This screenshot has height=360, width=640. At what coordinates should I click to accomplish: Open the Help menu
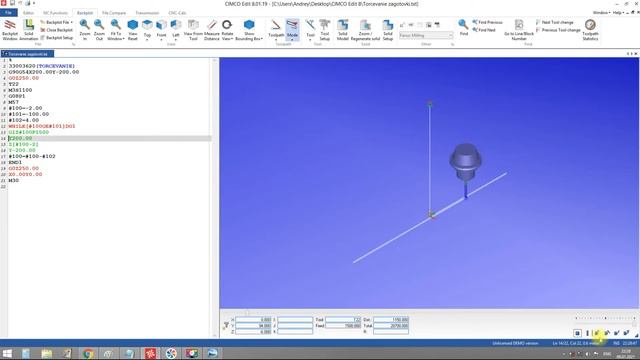618,13
